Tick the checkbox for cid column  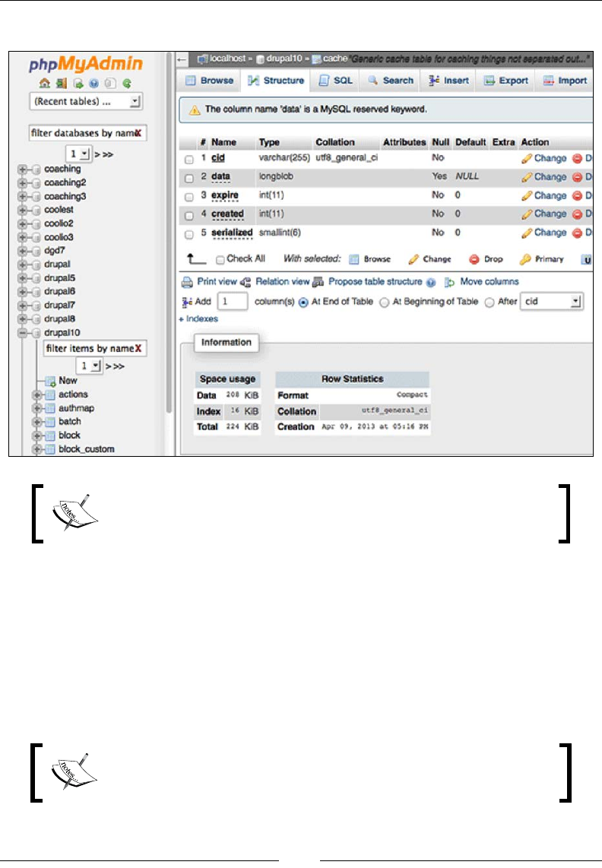coord(189,160)
